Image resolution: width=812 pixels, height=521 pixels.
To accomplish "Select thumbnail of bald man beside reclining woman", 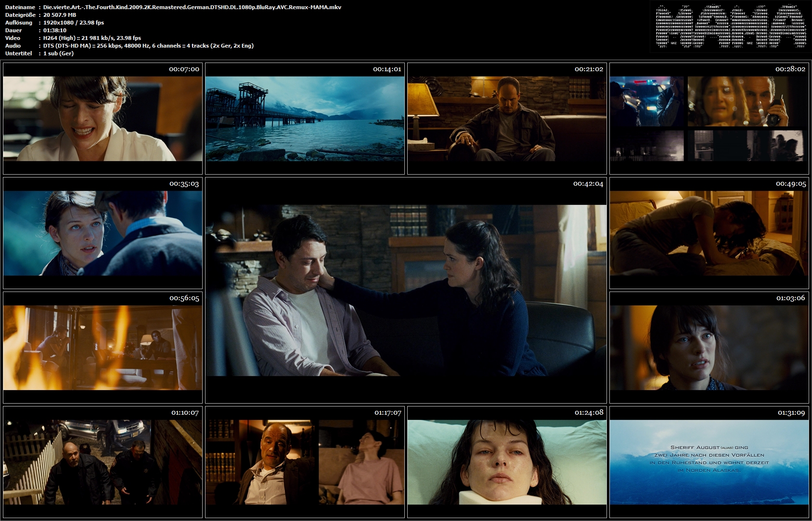I will pos(305,462).
